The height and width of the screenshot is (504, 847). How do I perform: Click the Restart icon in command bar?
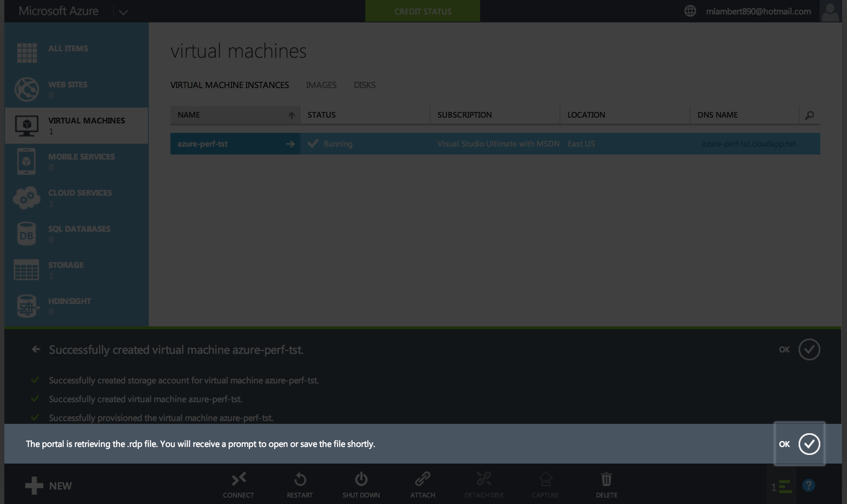click(300, 479)
